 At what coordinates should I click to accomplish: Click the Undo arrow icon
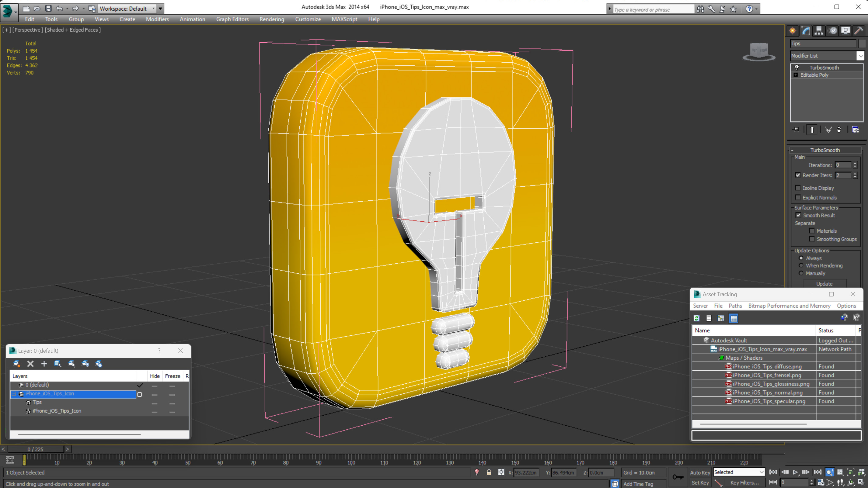[x=59, y=9]
